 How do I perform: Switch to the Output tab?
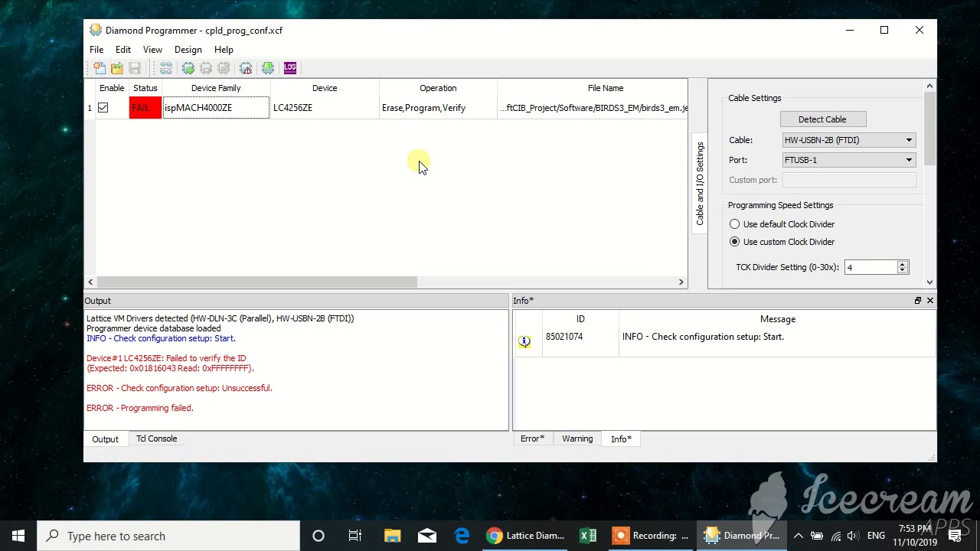coord(106,439)
